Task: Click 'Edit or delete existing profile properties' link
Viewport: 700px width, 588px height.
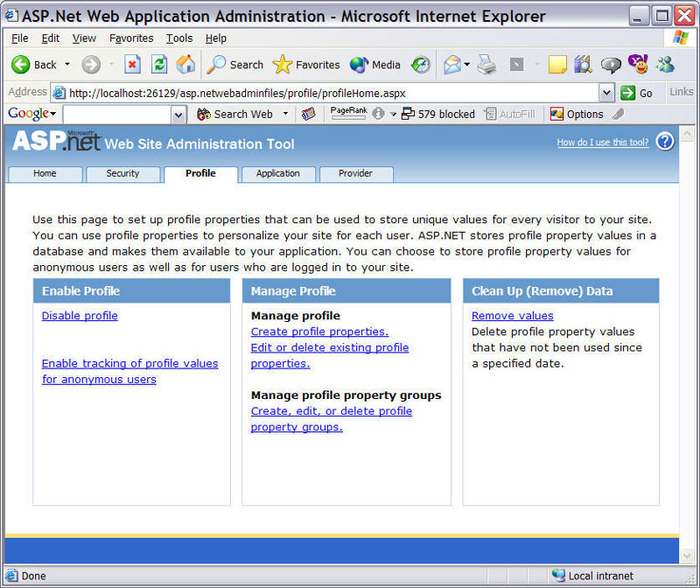Action: coord(330,355)
